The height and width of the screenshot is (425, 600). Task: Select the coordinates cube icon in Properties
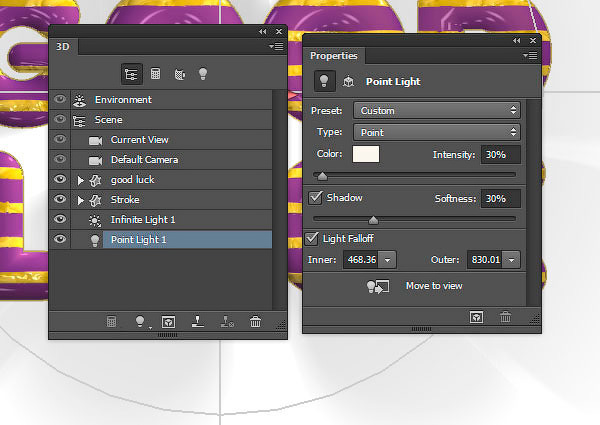pos(348,81)
